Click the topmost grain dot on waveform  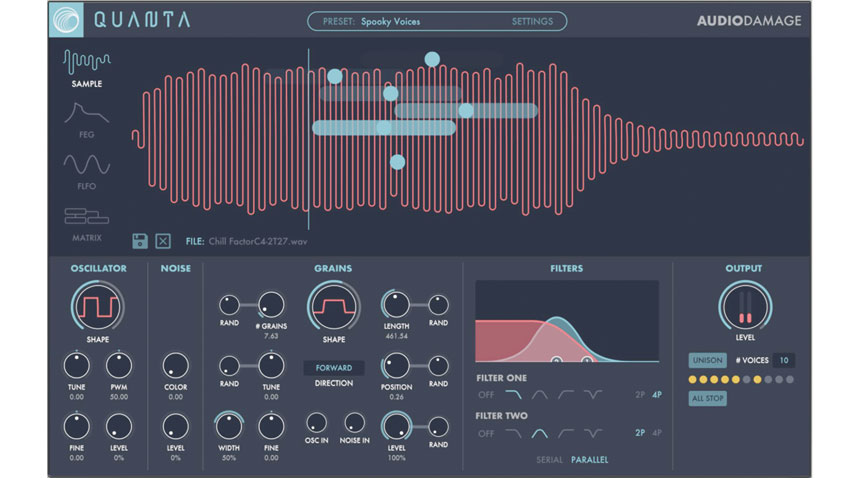[x=432, y=59]
